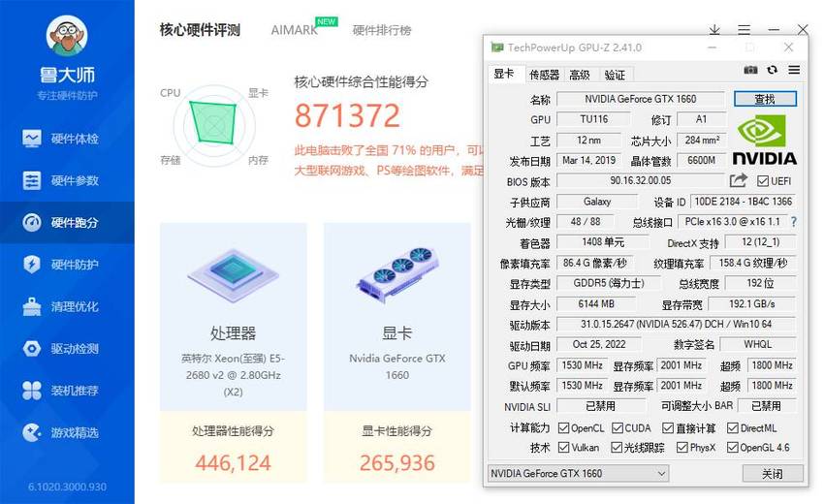The width and height of the screenshot is (824, 504).
Task: Click the 6144 MB memory size value
Action: click(x=596, y=303)
